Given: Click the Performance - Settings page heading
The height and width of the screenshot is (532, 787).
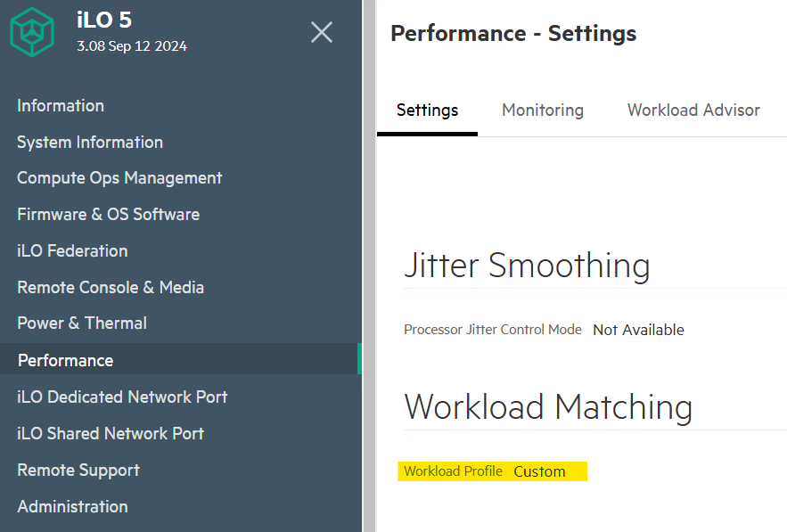Looking at the screenshot, I should 513,34.
